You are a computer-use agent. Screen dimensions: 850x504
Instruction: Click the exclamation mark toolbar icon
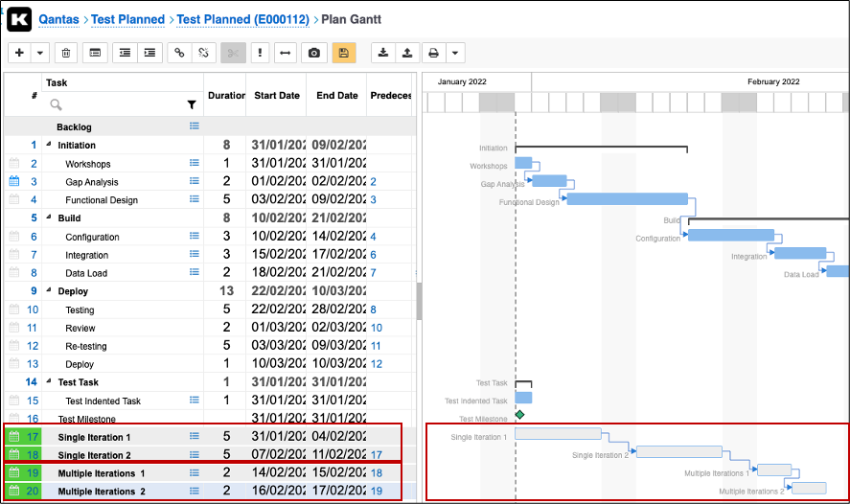point(261,53)
